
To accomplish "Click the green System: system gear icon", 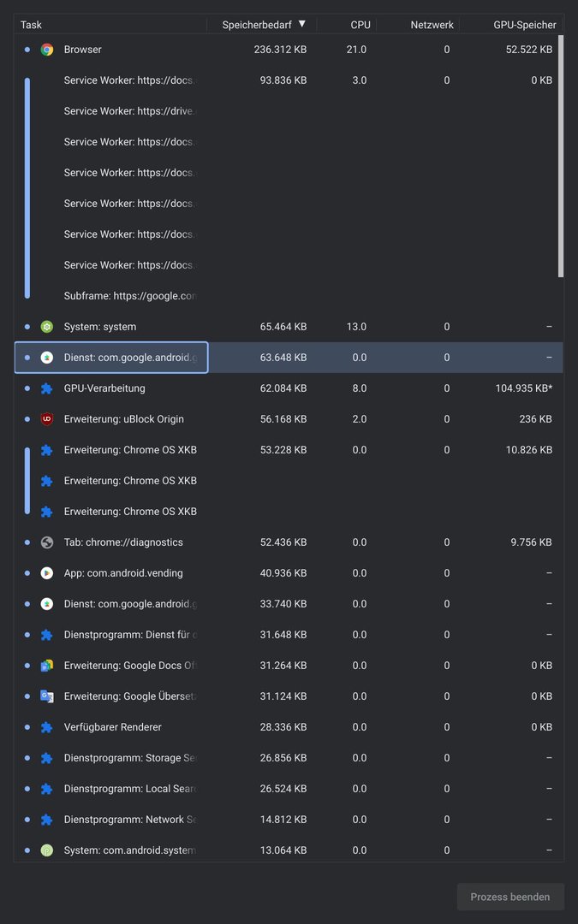I will (x=47, y=327).
